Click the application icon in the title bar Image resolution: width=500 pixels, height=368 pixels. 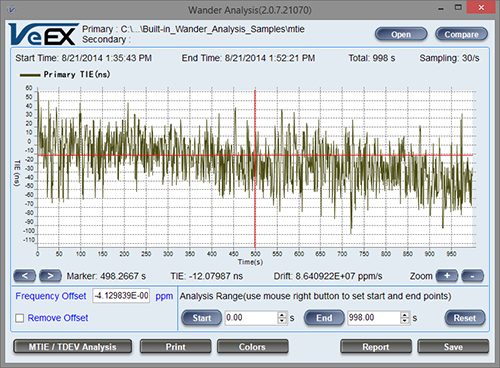(x=12, y=10)
